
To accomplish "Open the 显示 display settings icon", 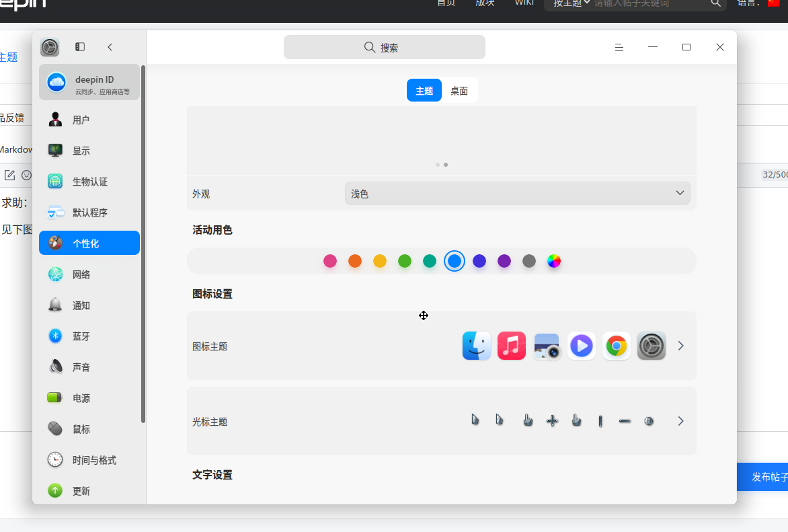I will tap(55, 151).
